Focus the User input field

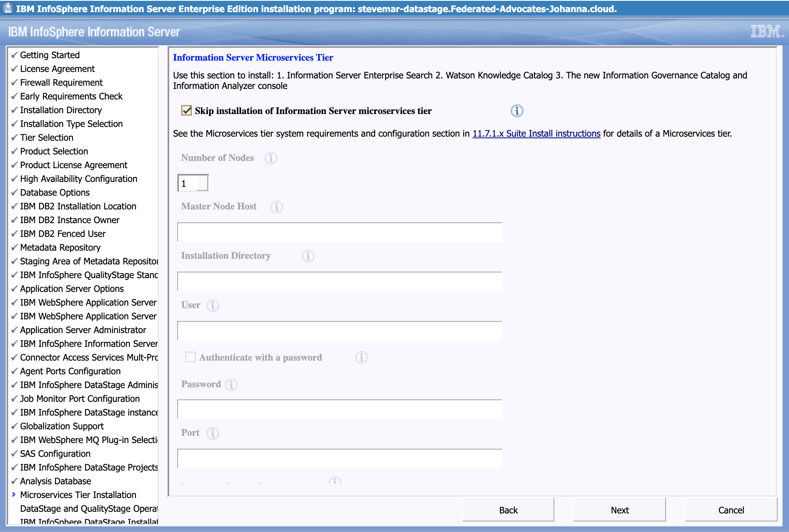(x=340, y=331)
